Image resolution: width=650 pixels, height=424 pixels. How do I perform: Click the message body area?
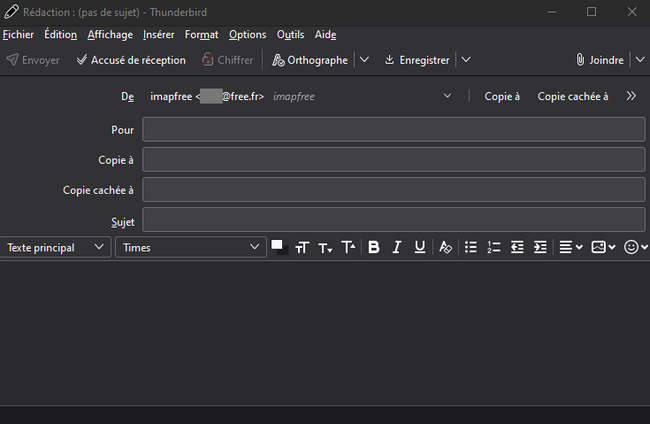325,333
